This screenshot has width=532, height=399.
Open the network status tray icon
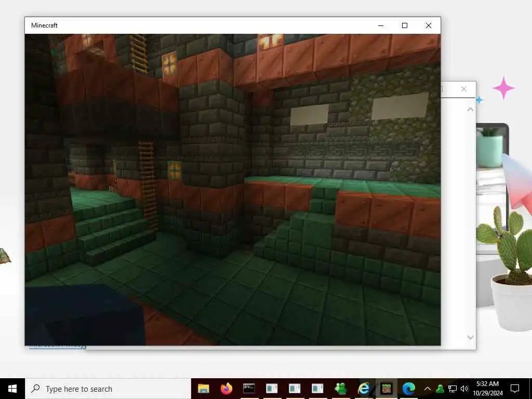tap(453, 389)
